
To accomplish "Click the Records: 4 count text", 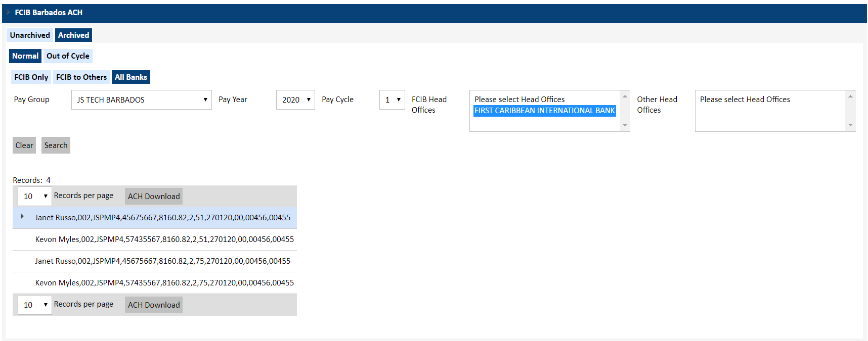I will [31, 180].
